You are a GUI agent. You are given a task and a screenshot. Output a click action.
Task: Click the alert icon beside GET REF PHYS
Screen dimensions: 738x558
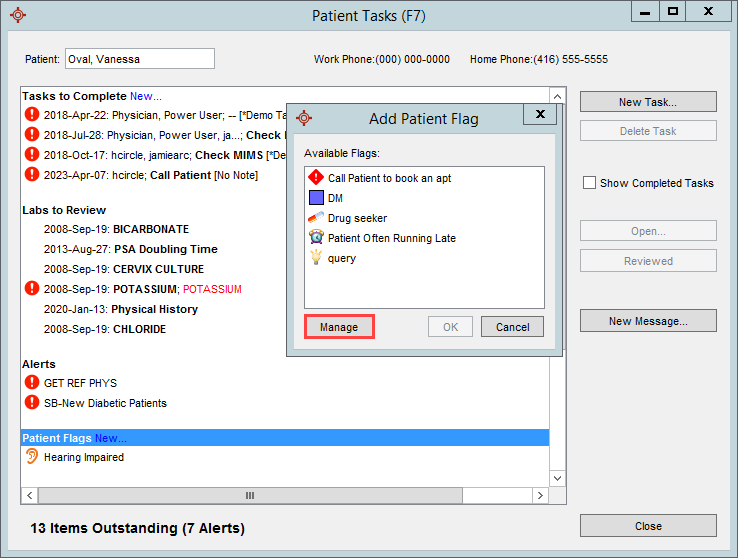[x=32, y=383]
